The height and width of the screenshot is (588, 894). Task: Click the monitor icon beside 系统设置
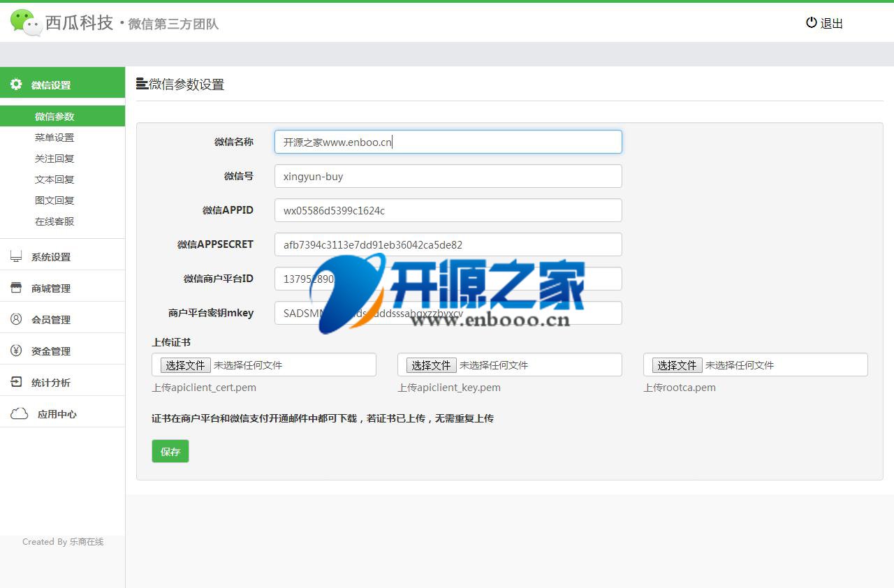point(16,256)
